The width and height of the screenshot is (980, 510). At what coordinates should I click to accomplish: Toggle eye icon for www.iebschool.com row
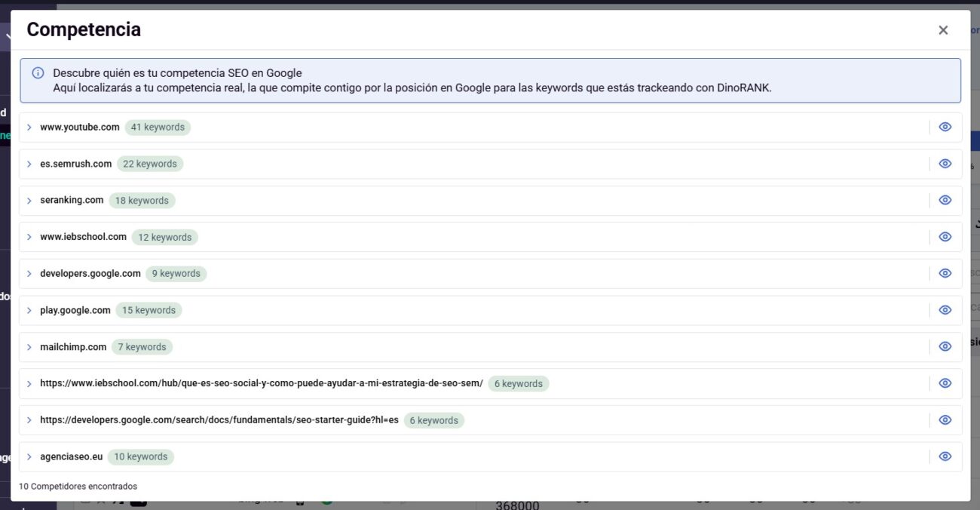[945, 237]
